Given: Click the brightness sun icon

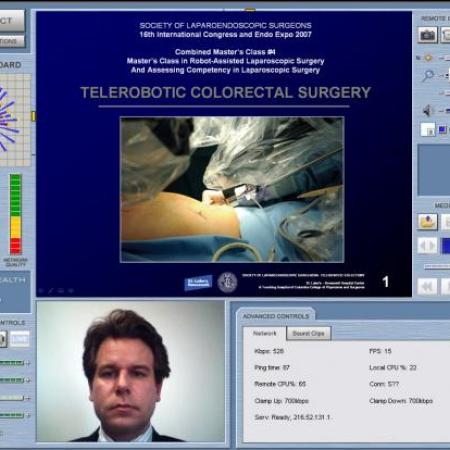Looking at the screenshot, I should (x=428, y=58).
